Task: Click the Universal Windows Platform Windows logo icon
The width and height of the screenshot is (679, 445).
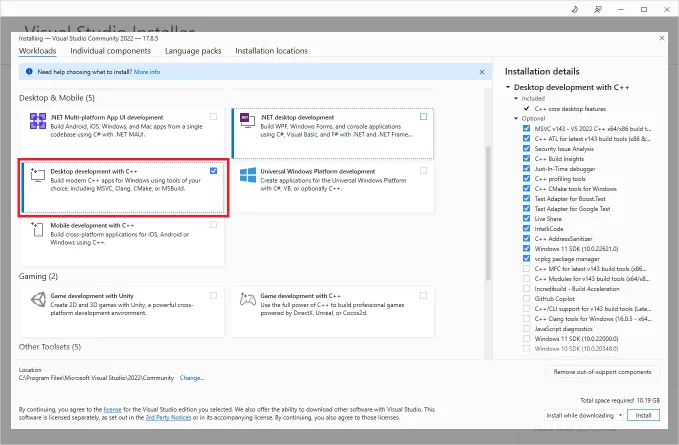Action: point(248,175)
